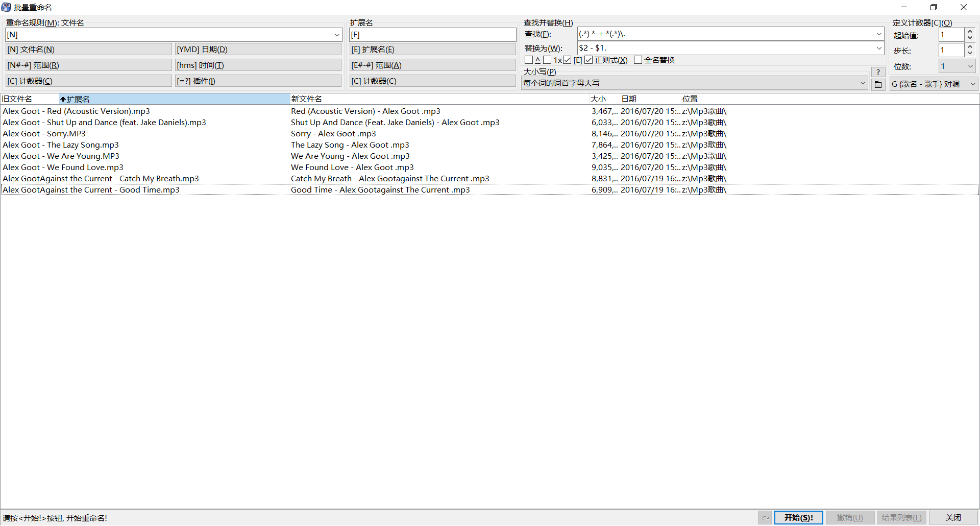Screen dimensions: 980x526
Task: Select row Good Time.mp3 old filename
Action: pyautogui.click(x=91, y=190)
